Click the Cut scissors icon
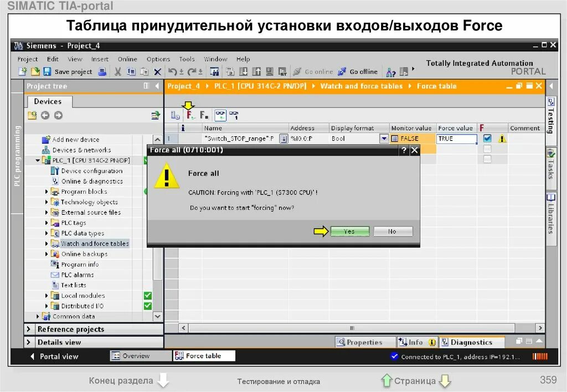Image resolution: width=567 pixels, height=392 pixels. pos(117,71)
